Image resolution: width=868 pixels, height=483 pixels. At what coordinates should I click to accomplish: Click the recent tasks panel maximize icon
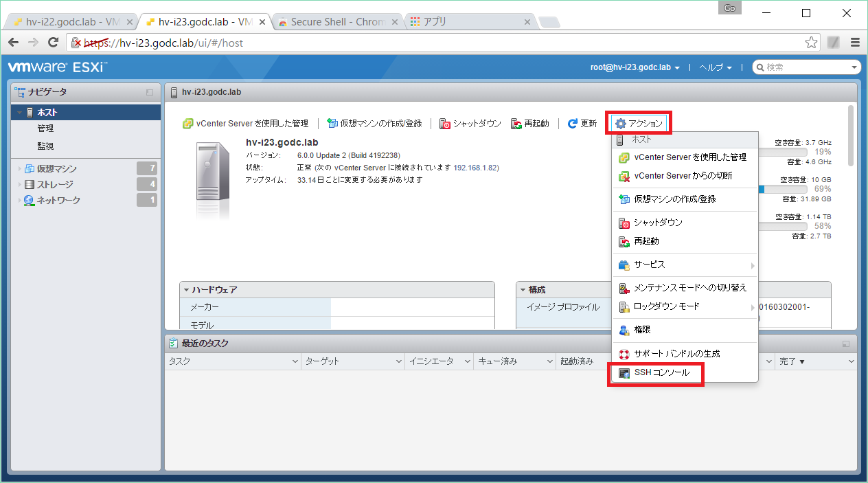pos(846,344)
